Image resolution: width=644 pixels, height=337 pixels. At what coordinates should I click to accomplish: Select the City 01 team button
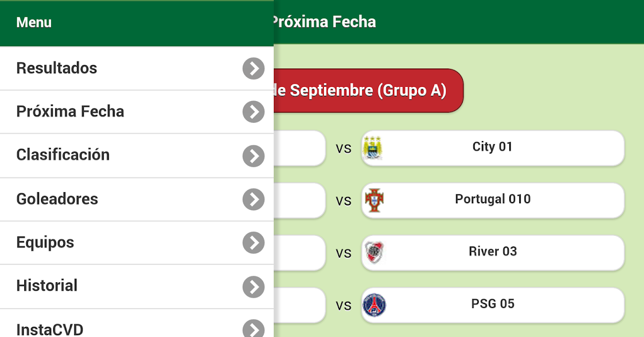click(x=493, y=148)
